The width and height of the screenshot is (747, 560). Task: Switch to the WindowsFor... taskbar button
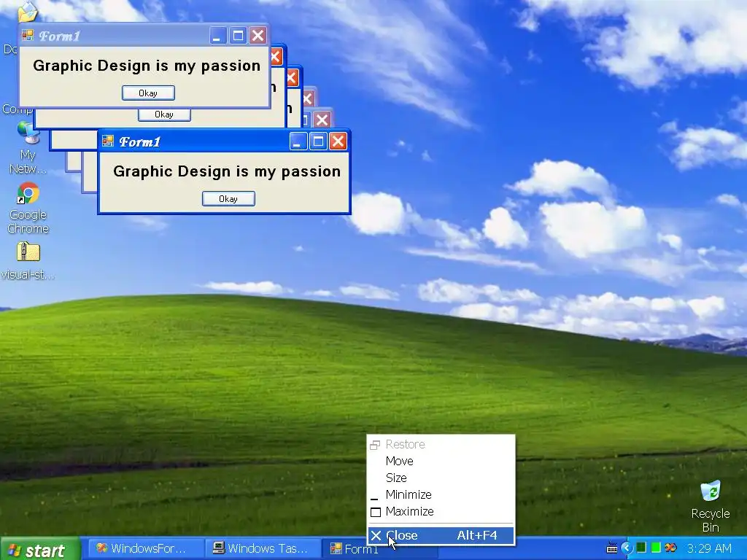pyautogui.click(x=145, y=548)
